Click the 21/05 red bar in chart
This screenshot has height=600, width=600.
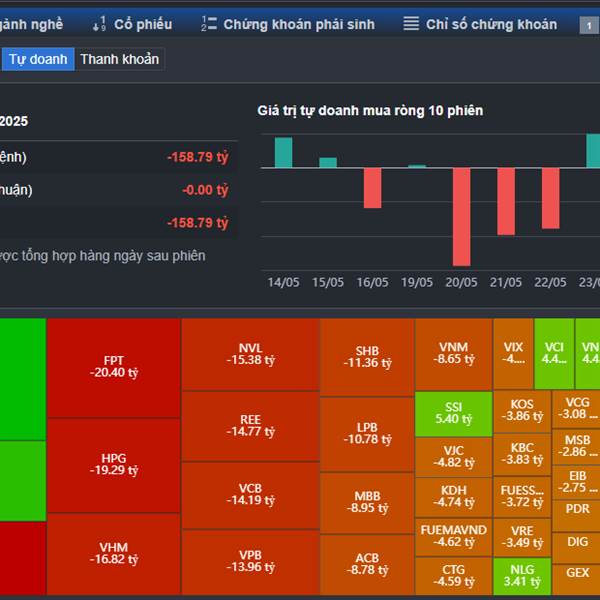click(506, 201)
